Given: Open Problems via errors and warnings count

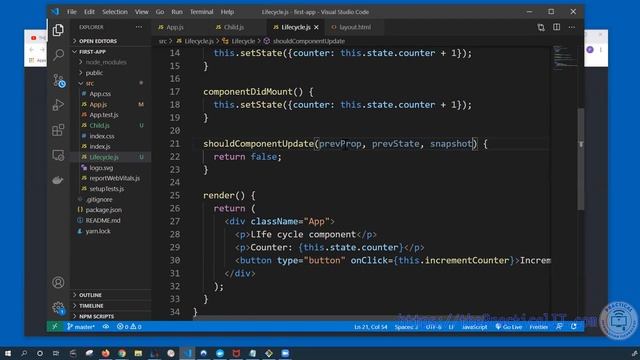Looking at the screenshot, I should [129, 327].
